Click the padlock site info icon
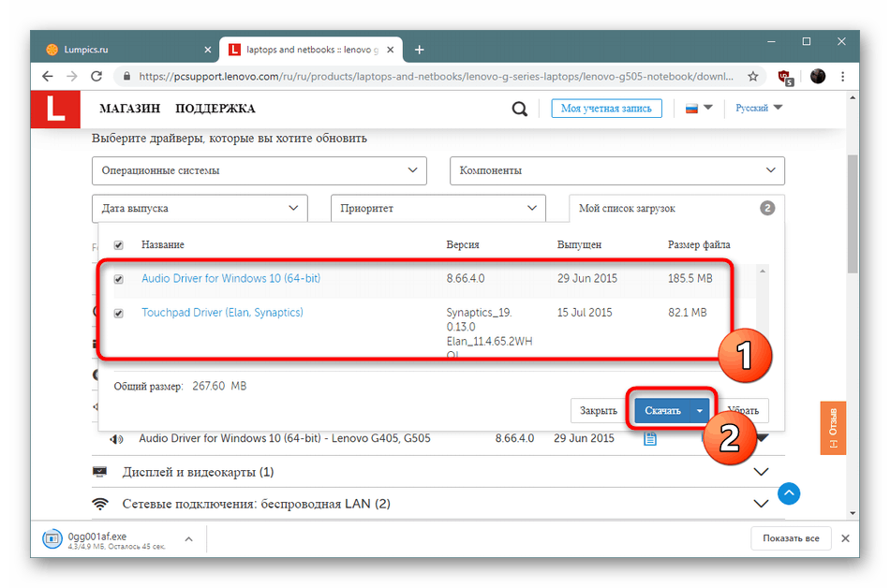 coord(126,77)
